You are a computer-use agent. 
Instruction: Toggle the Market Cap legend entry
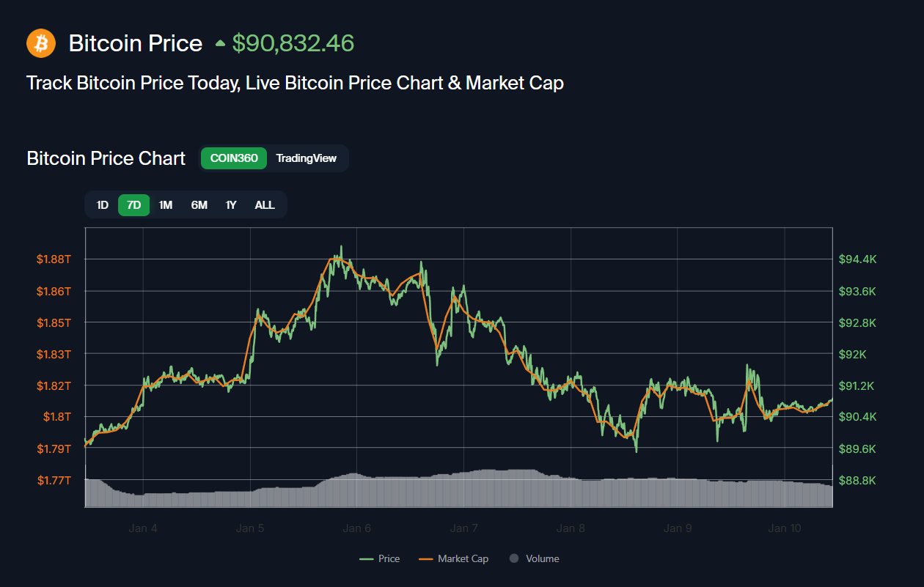[453, 558]
